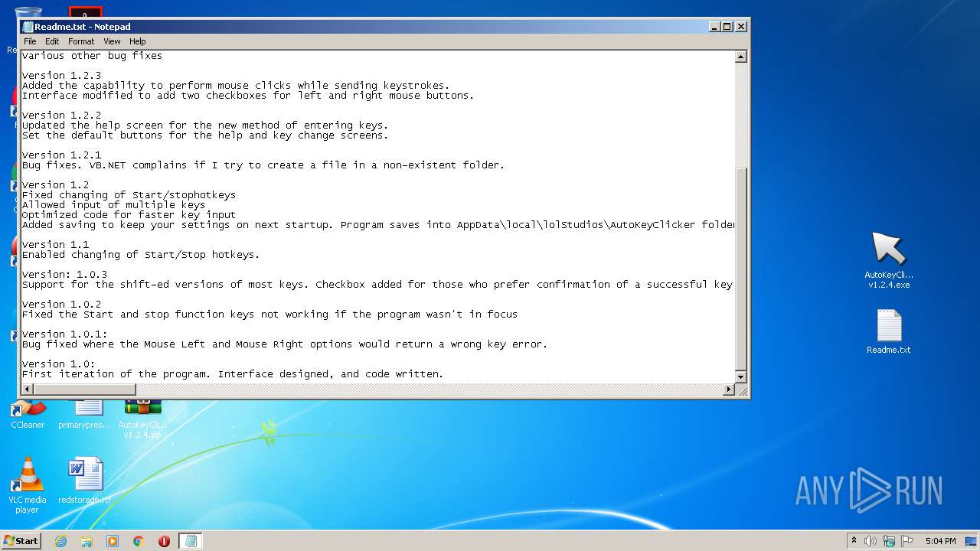
Task: Maximize the Notepad window
Action: pos(727,27)
